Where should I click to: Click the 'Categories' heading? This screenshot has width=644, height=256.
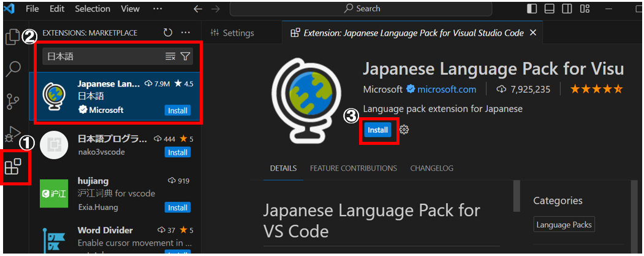[558, 201]
